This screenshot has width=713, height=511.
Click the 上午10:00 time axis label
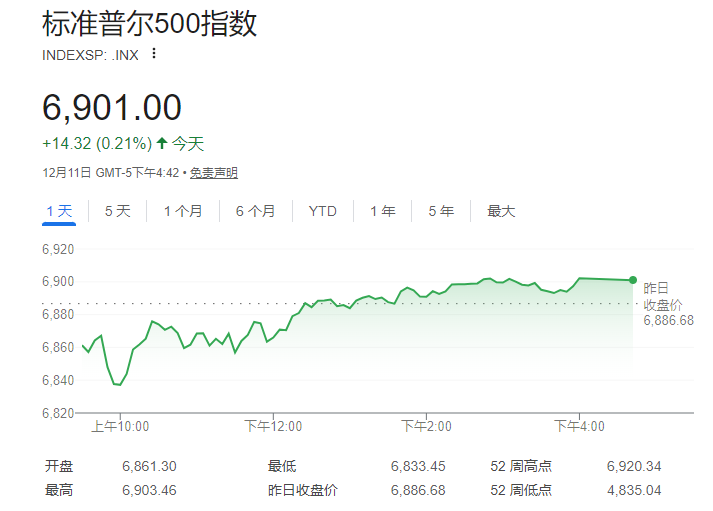[121, 426]
